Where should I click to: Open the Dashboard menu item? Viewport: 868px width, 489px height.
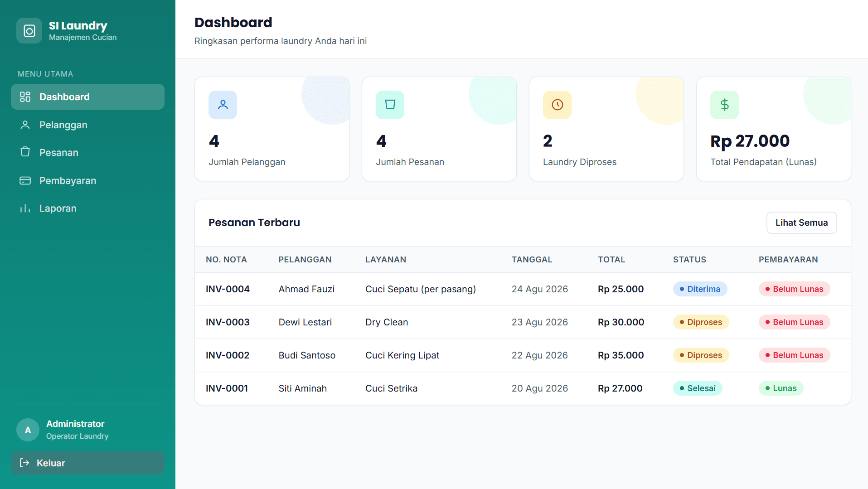[87, 97]
